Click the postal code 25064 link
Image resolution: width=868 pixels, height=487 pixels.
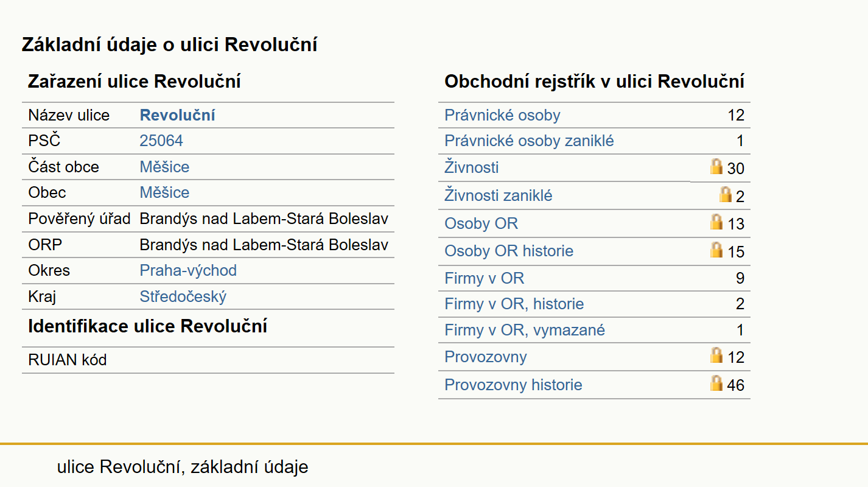161,141
